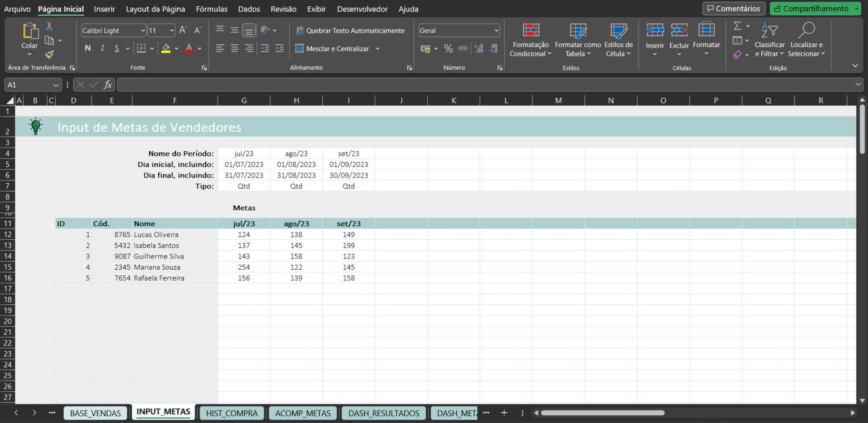The width and height of the screenshot is (868, 423).
Task: Apply the percent style icon
Action: coord(448,48)
